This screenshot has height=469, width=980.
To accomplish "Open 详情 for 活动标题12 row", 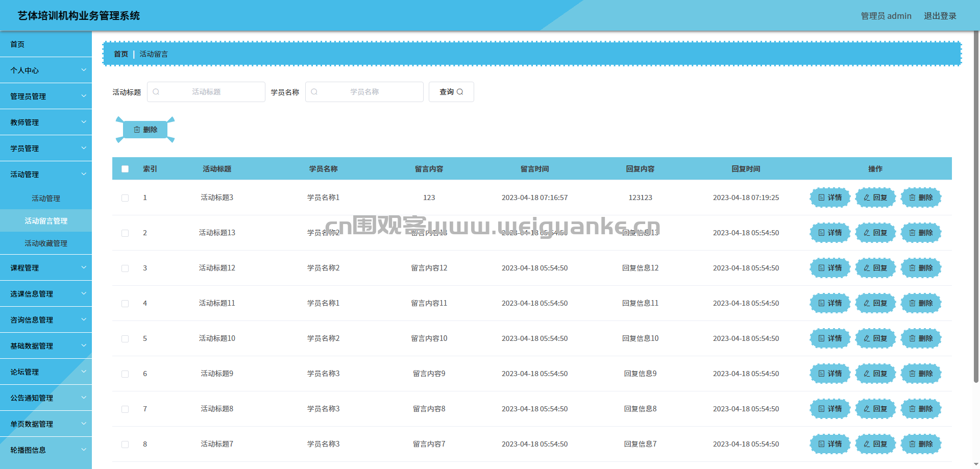I will click(x=830, y=268).
